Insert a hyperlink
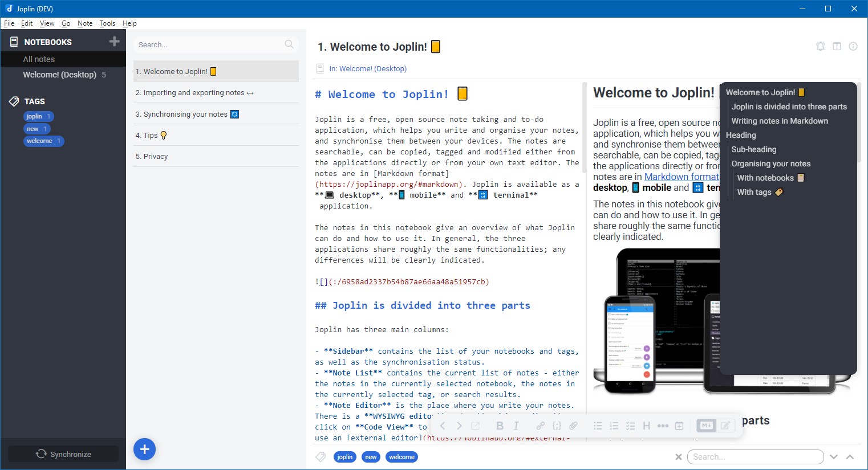Image resolution: width=868 pixels, height=470 pixels. 540,426
